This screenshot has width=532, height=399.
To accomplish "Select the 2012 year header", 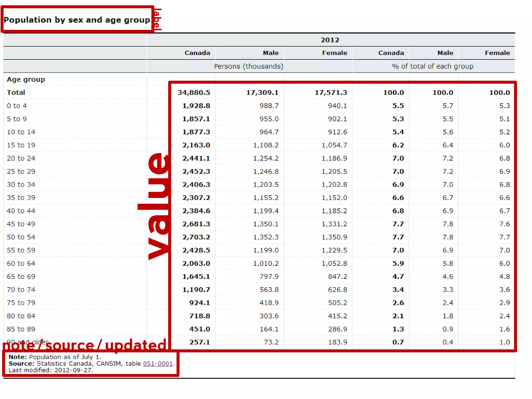I will (x=330, y=40).
